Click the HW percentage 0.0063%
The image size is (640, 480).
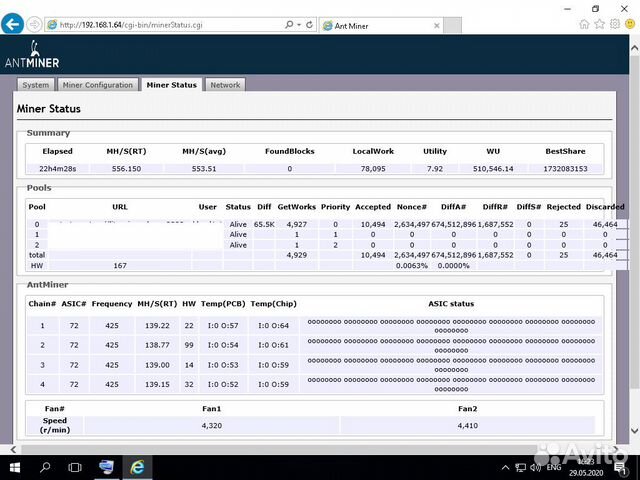tap(412, 266)
